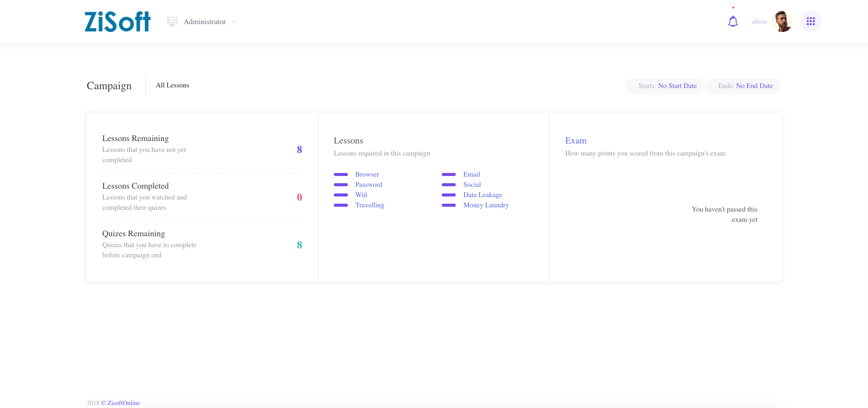Click the admin profile avatar

(782, 21)
